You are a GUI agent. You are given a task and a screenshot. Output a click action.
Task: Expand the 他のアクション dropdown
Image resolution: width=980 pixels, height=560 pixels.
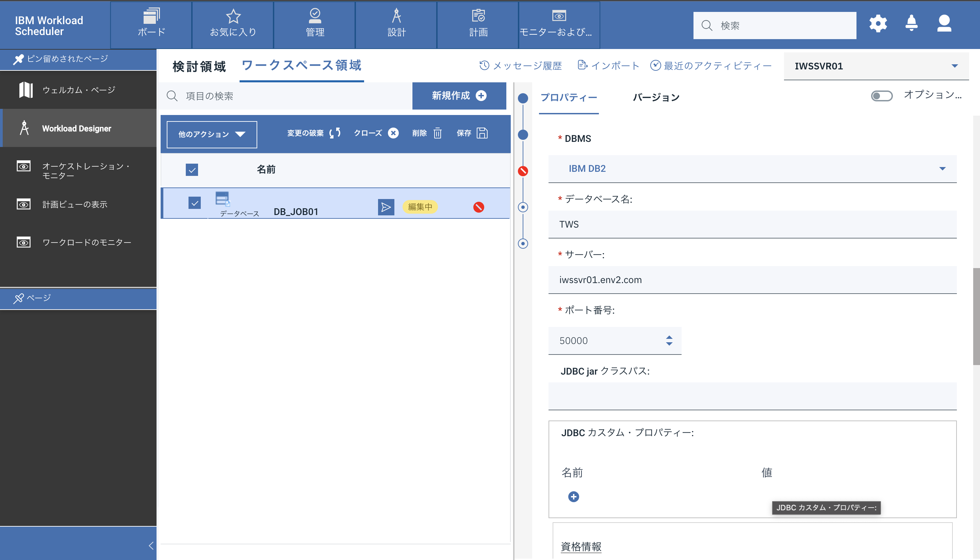pyautogui.click(x=212, y=134)
